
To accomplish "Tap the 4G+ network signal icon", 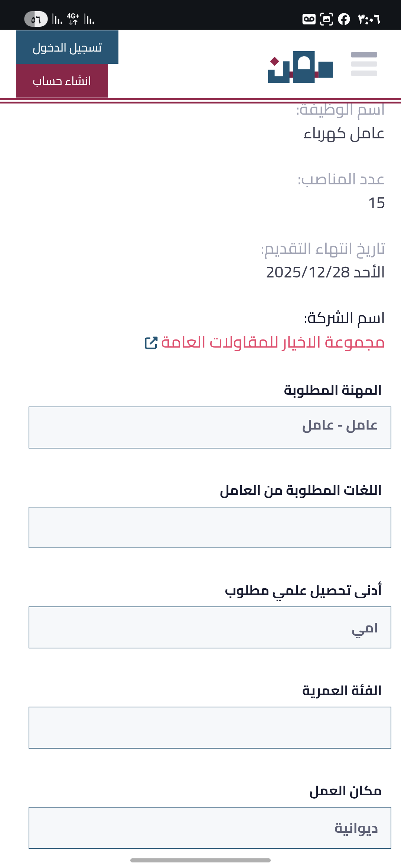I will tap(73, 19).
